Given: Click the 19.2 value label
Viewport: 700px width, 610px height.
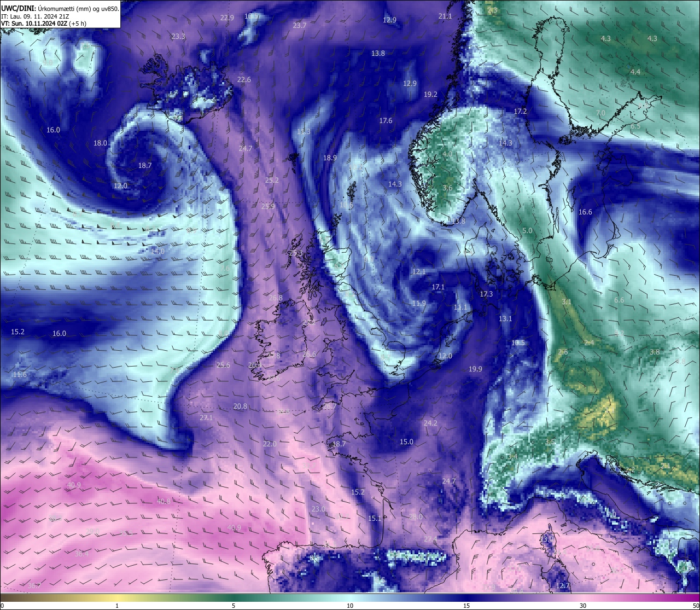Looking at the screenshot, I should 431,95.
